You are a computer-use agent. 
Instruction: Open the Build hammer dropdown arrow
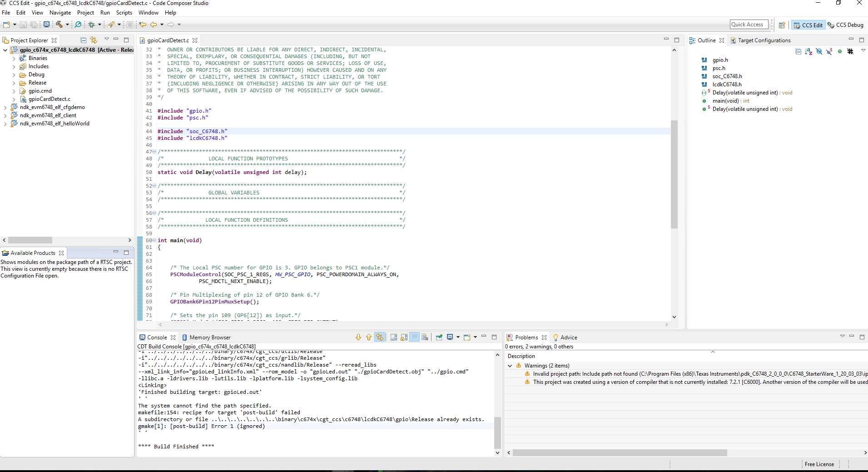[67, 25]
